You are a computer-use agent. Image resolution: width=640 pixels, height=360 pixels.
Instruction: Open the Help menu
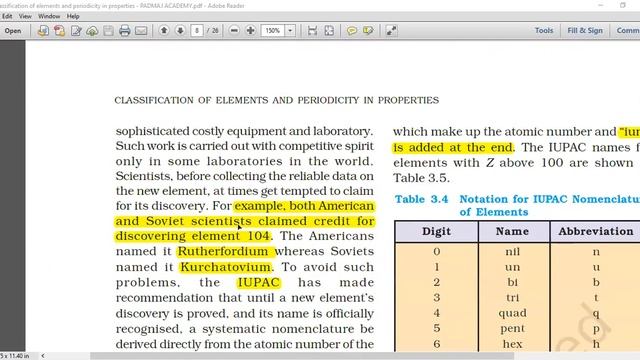pos(73,16)
